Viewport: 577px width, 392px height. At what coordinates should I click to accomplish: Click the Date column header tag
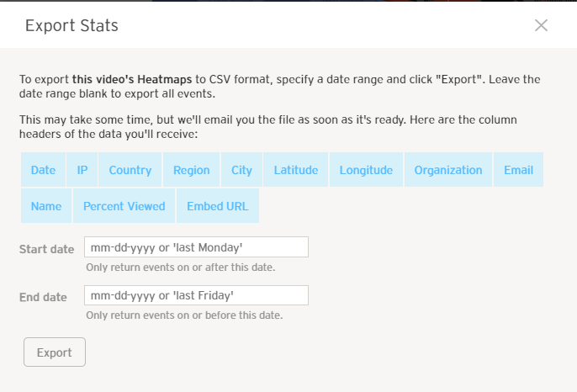[x=43, y=170]
